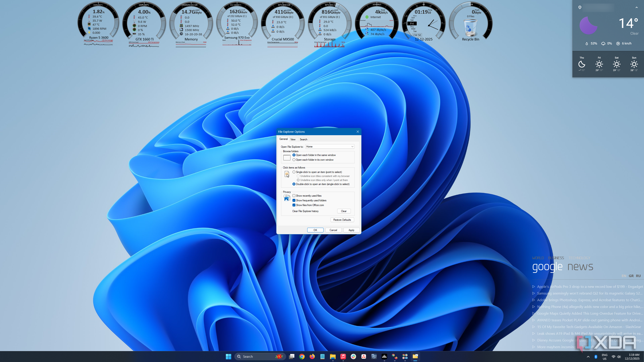Screen dimensions: 644x362
Task: Open the Windows Start menu
Action: (x=228, y=356)
